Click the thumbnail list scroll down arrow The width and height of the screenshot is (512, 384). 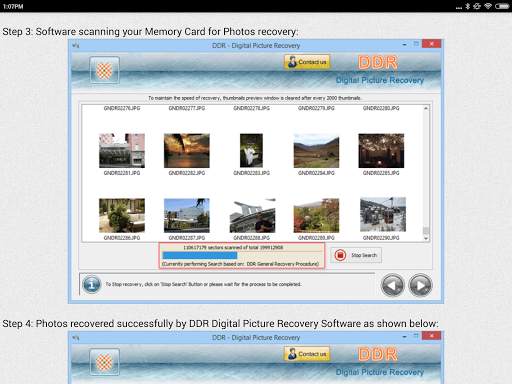coord(426,238)
